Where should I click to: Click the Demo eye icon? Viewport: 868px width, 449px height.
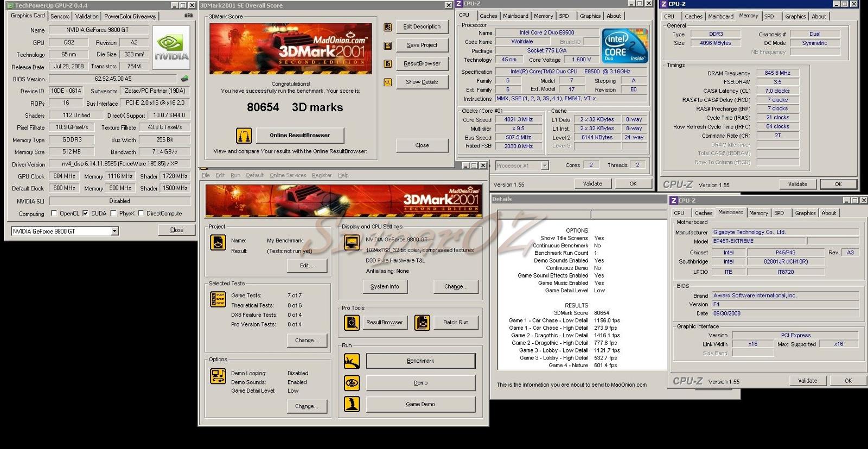(x=352, y=383)
